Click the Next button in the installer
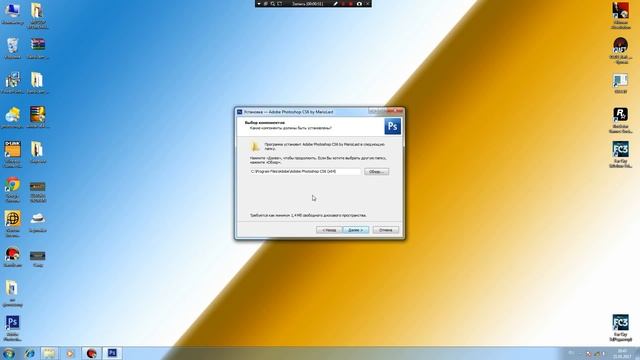Image resolution: width=640 pixels, height=360 pixels. (356, 230)
